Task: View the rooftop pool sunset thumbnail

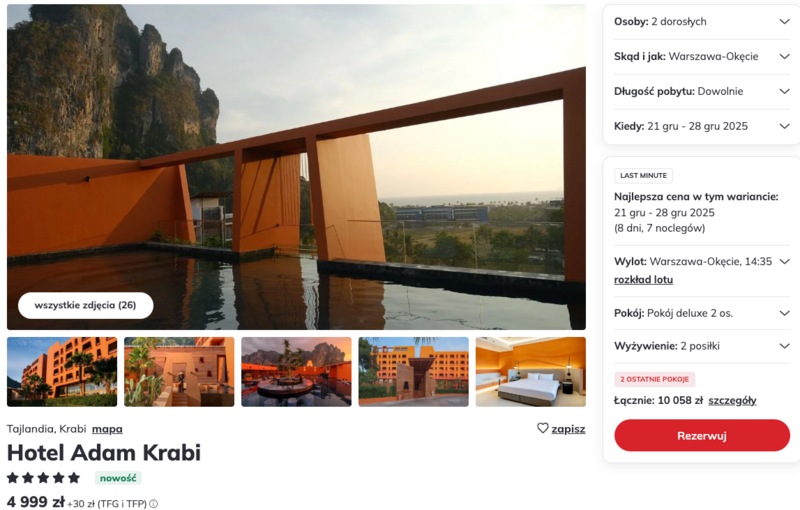Action: (x=296, y=372)
